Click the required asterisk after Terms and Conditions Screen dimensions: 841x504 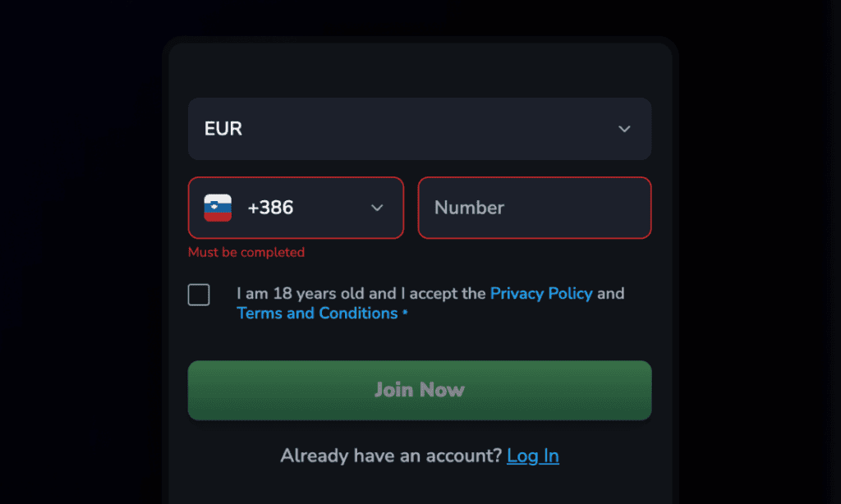(x=405, y=312)
